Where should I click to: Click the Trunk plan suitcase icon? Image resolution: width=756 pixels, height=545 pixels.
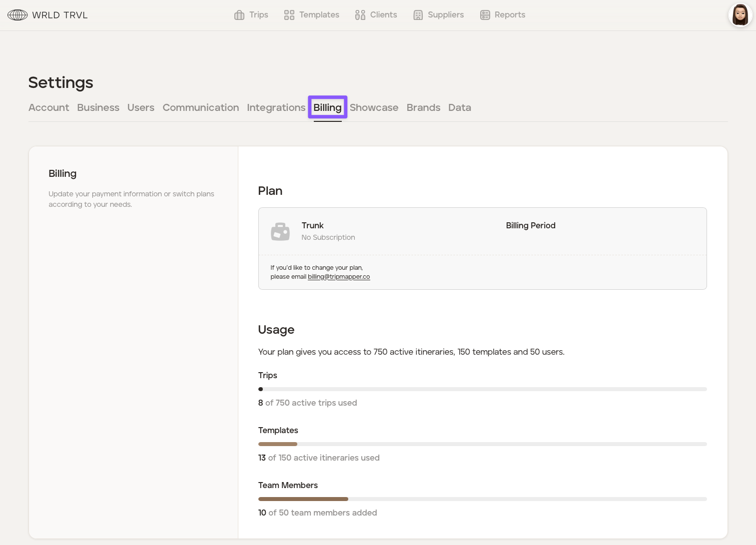pos(280,231)
